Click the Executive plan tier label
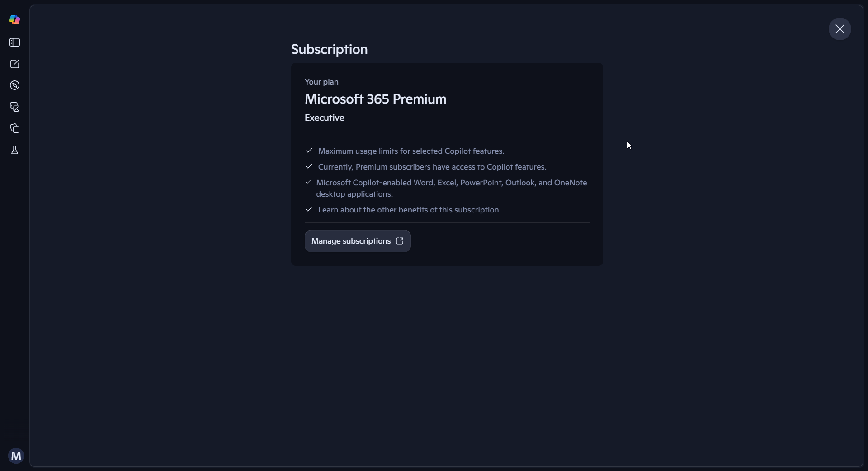This screenshot has height=471, width=868. click(x=324, y=118)
